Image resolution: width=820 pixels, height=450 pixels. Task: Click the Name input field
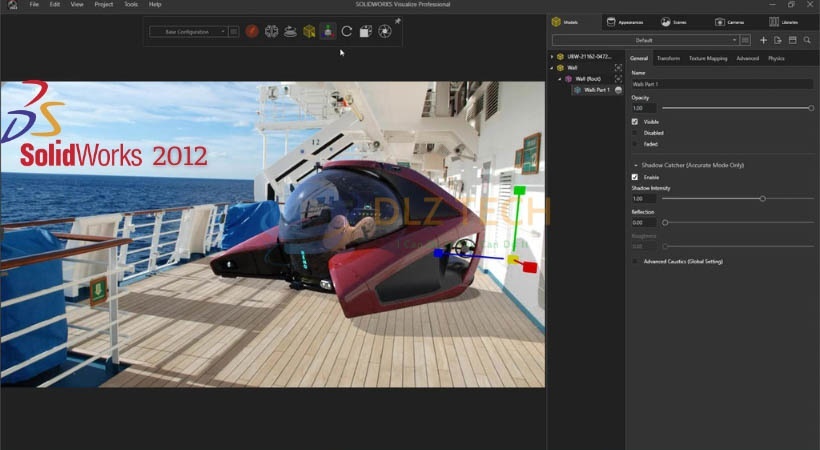[722, 84]
